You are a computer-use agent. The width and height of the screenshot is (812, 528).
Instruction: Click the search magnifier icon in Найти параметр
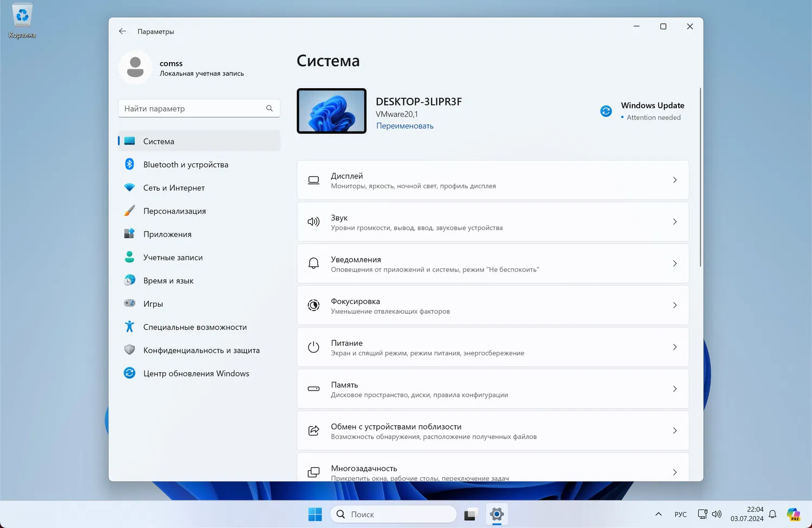tap(269, 108)
